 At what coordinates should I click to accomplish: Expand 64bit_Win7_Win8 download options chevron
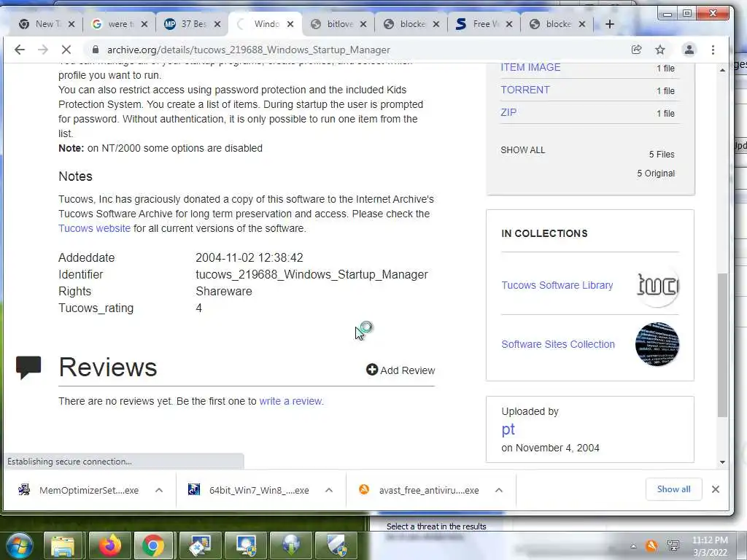tap(329, 490)
